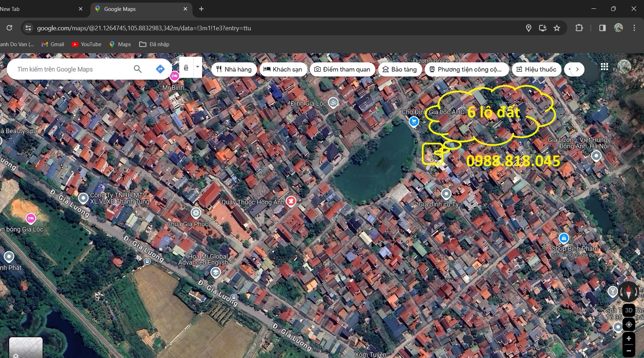Bookmark this page with the star
644x358 pixels.
tap(557, 28)
